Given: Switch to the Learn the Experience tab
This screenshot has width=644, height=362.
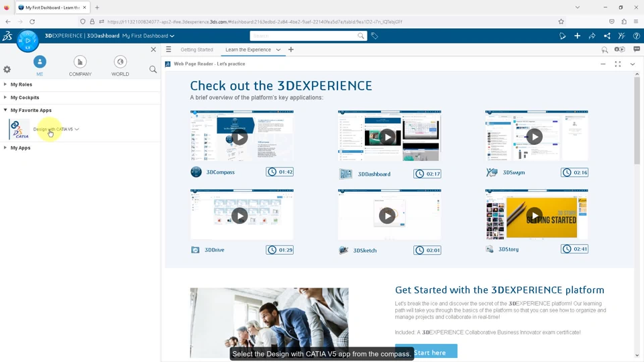Looking at the screenshot, I should tap(248, 50).
